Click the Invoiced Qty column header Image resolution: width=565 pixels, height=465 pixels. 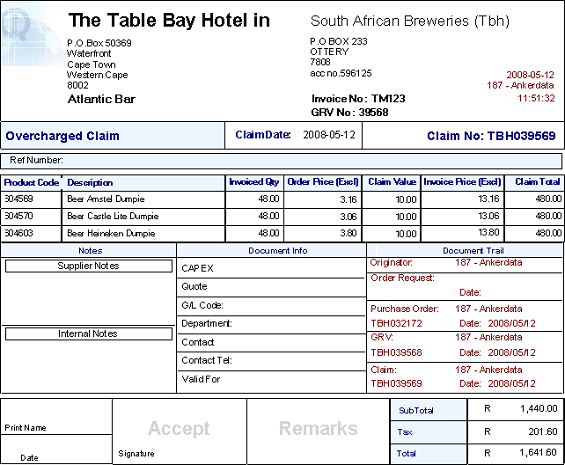pos(254,182)
